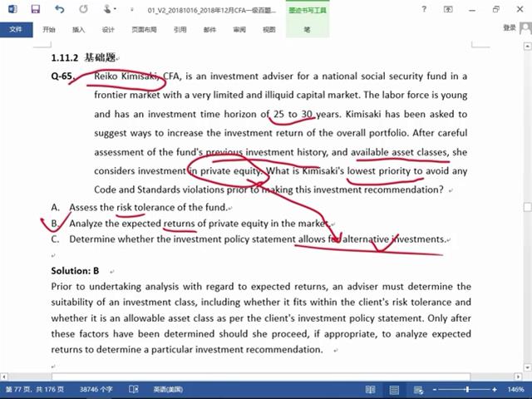532x399 pixels.
Task: Click the Redo icon in title bar
Action: [x=83, y=9]
